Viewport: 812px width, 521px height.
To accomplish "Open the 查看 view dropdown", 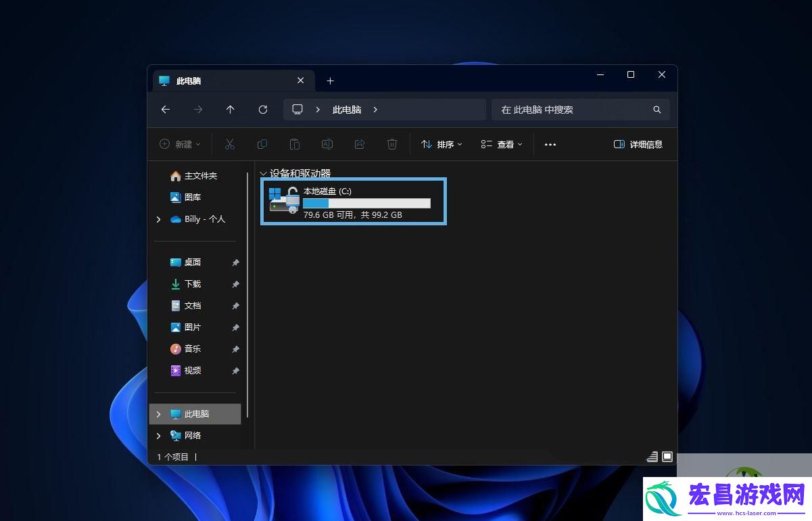I will pyautogui.click(x=502, y=144).
